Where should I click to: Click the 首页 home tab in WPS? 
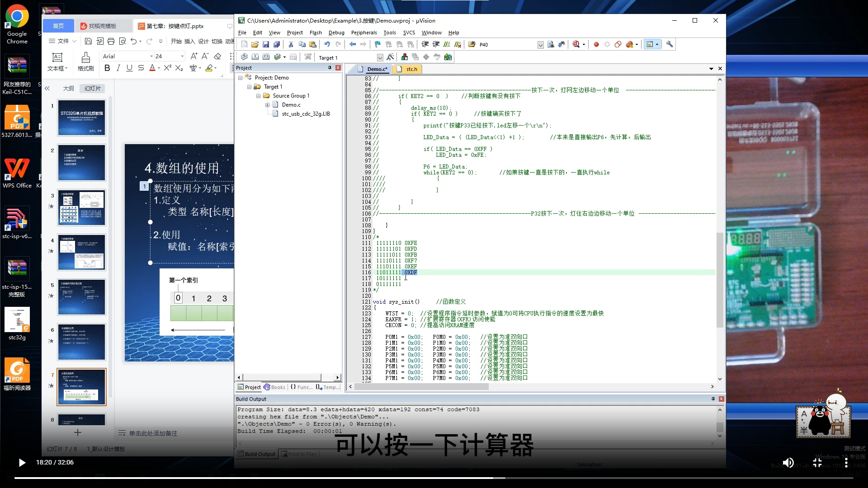58,26
